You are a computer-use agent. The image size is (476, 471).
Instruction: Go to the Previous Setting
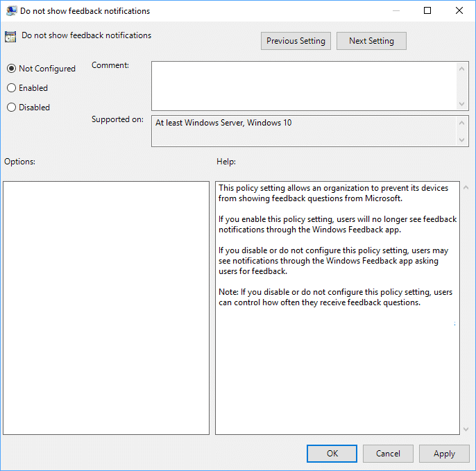click(x=296, y=41)
